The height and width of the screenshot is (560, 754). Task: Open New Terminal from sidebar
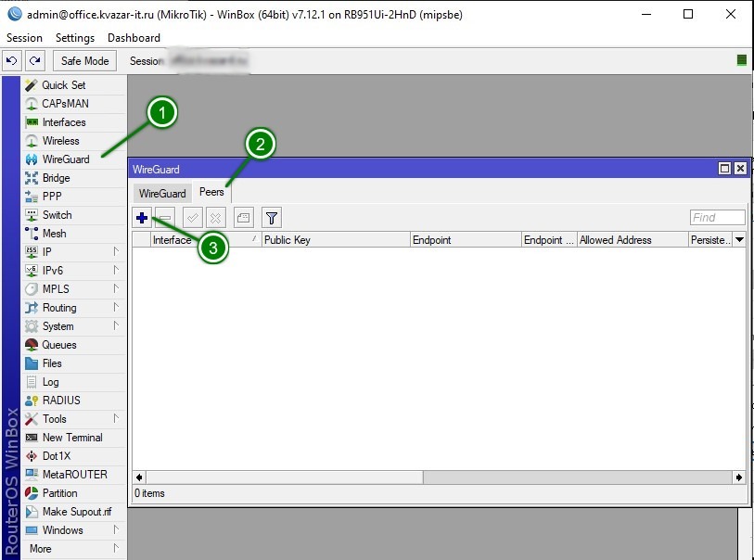(x=71, y=438)
